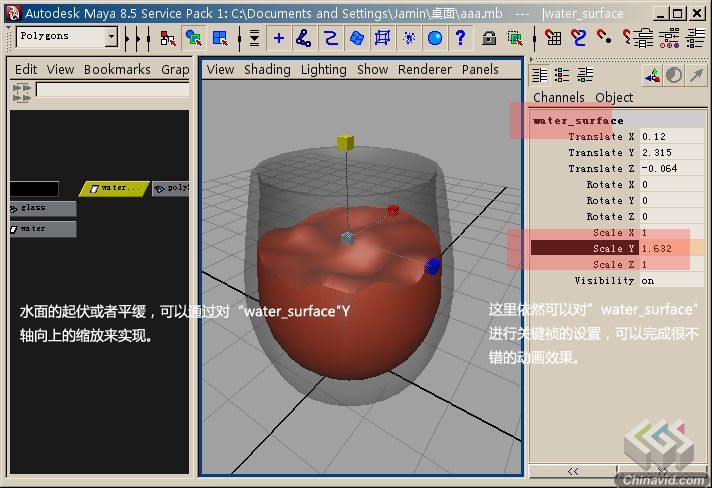The width and height of the screenshot is (712, 488).
Task: Click the Translate Y value 2.315
Action: tap(672, 153)
